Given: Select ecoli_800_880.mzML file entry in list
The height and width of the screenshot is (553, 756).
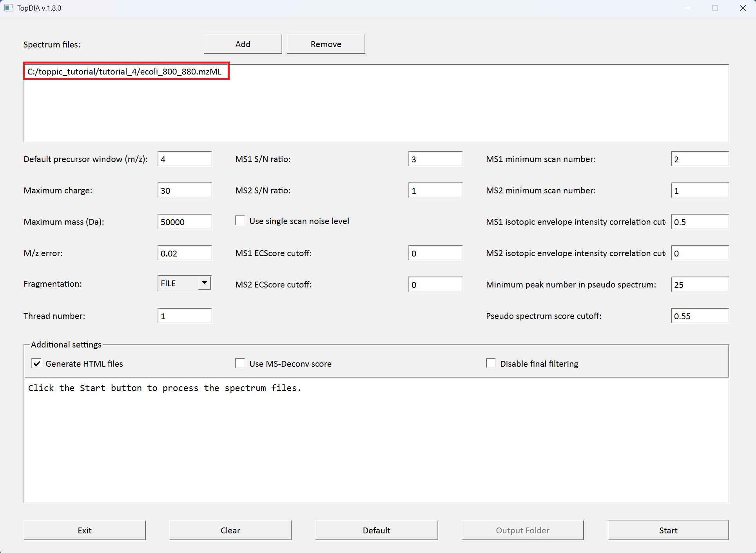Looking at the screenshot, I should coord(125,71).
